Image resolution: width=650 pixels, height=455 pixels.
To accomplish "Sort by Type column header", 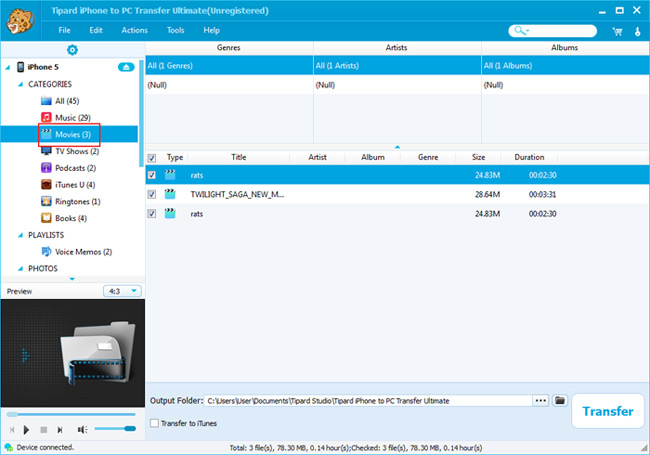I will tap(175, 157).
